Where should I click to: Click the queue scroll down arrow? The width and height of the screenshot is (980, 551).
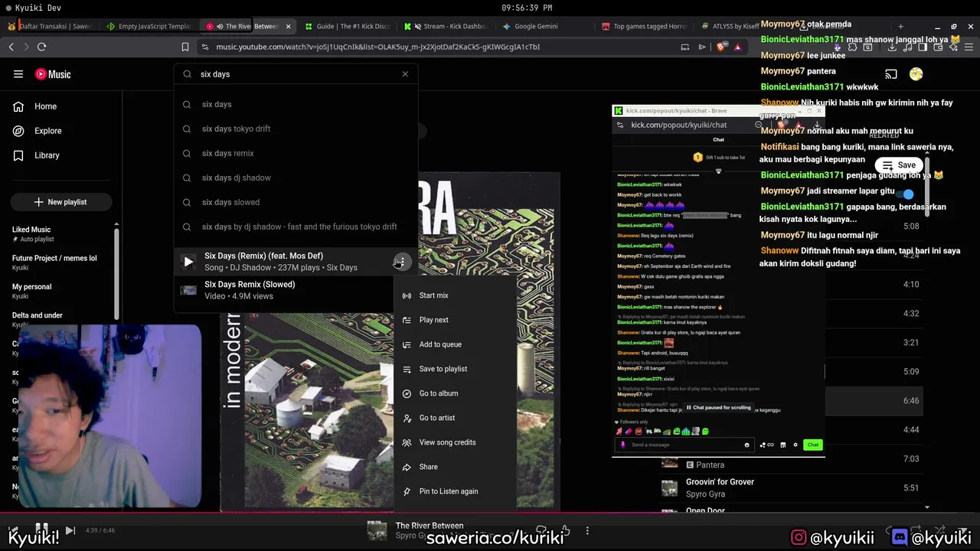click(927, 507)
